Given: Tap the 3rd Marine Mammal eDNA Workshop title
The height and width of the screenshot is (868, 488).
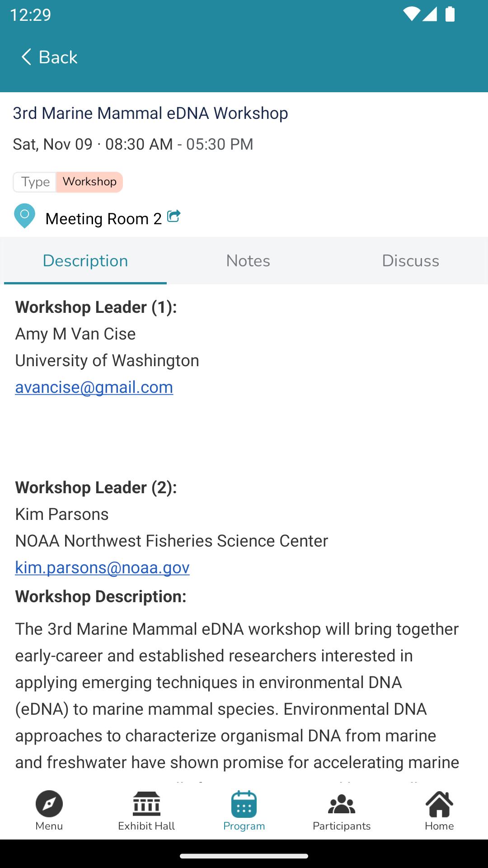Looking at the screenshot, I should (150, 113).
